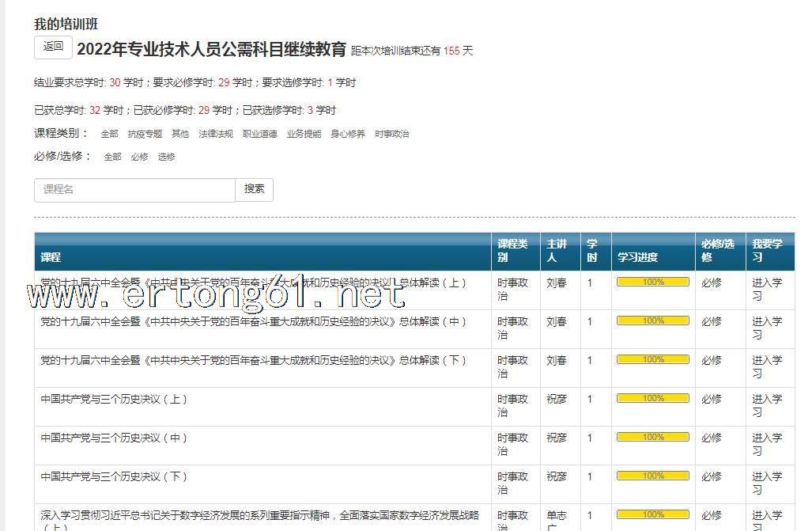The height and width of the screenshot is (531, 812).
Task: Select the 身心修养 category filter
Action: pyautogui.click(x=348, y=135)
